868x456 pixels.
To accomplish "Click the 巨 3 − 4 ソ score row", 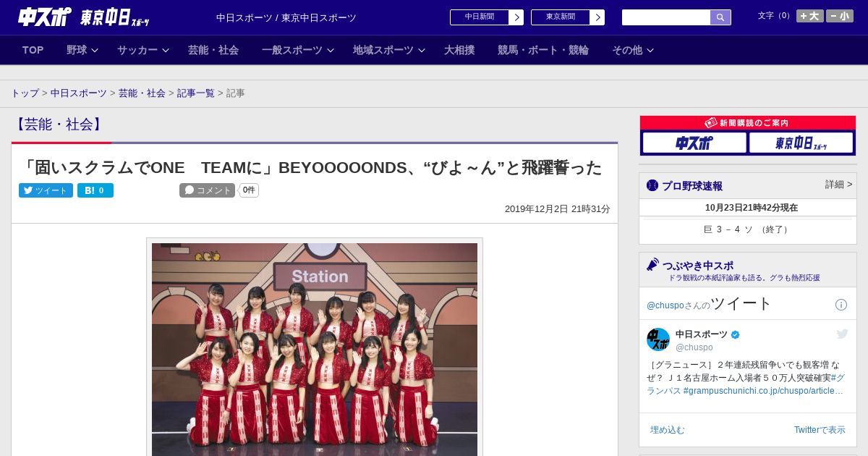I will (x=748, y=229).
